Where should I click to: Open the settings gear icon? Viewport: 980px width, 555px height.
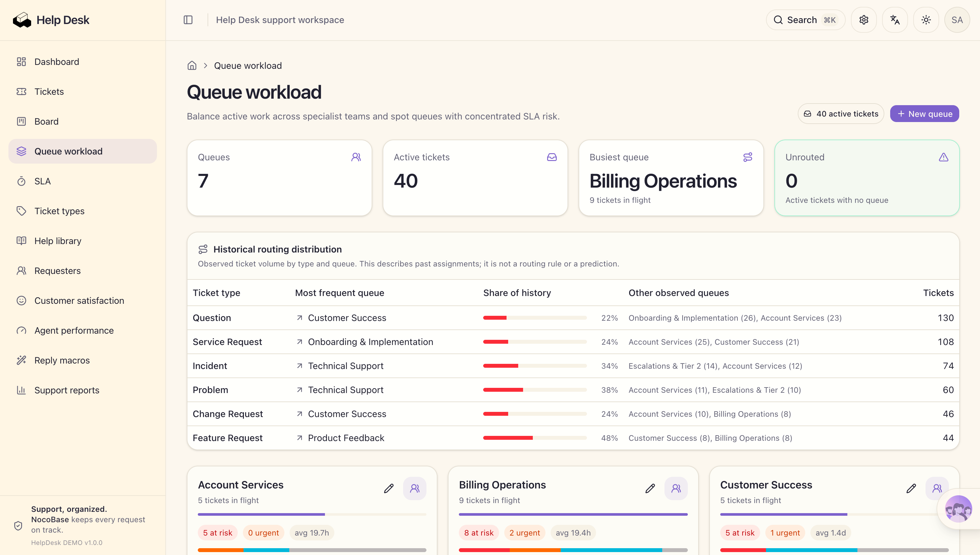click(x=864, y=20)
